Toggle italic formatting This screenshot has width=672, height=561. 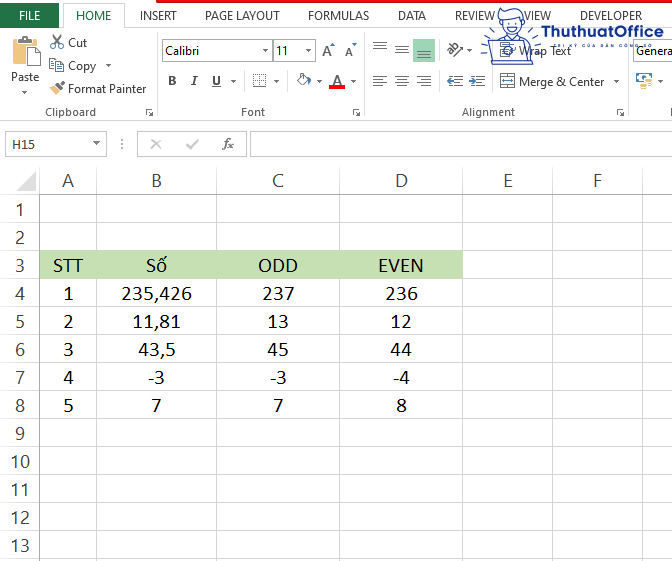coord(194,81)
